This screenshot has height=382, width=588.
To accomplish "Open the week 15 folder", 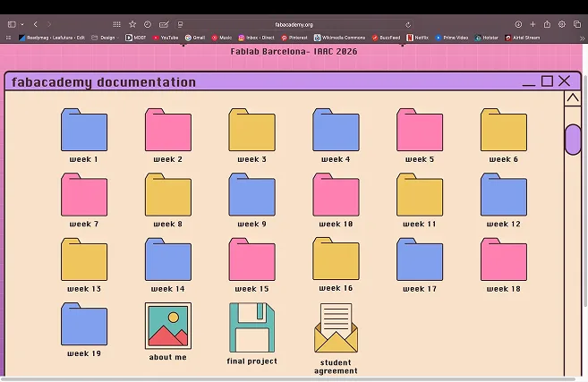I will [x=252, y=259].
